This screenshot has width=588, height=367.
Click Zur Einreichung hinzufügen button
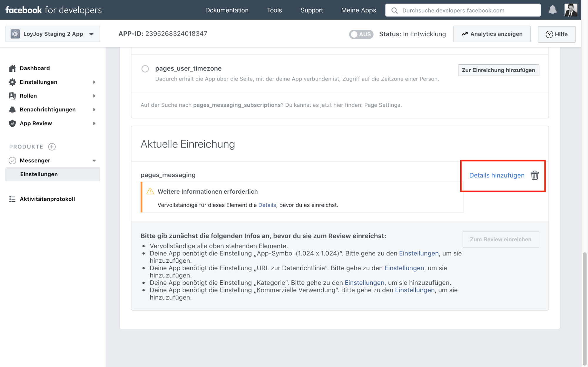coord(498,70)
